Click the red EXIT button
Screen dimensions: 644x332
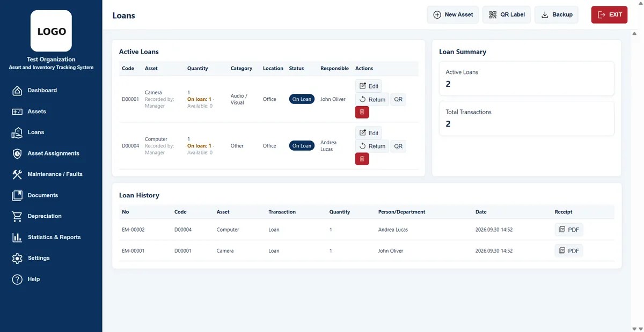click(609, 14)
